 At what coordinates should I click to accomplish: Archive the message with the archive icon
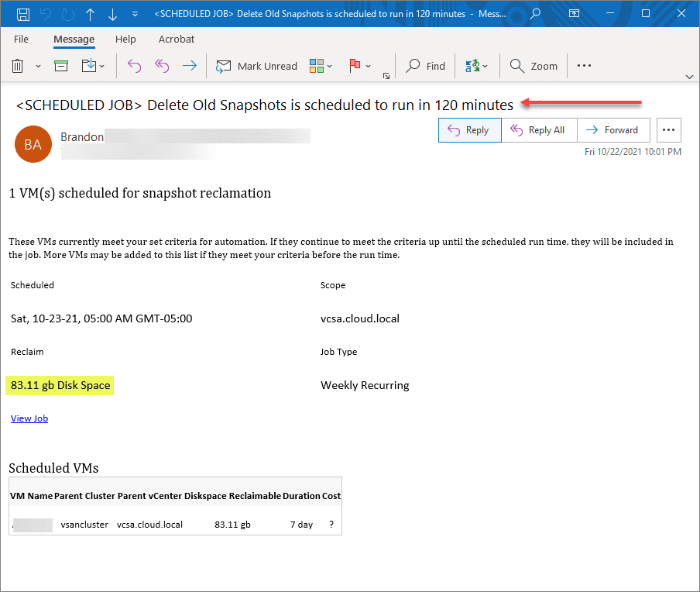click(61, 66)
